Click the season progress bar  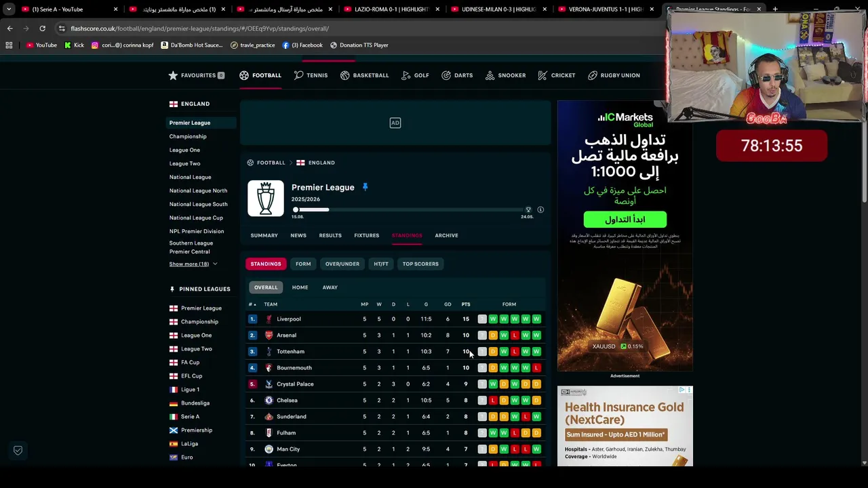411,210
